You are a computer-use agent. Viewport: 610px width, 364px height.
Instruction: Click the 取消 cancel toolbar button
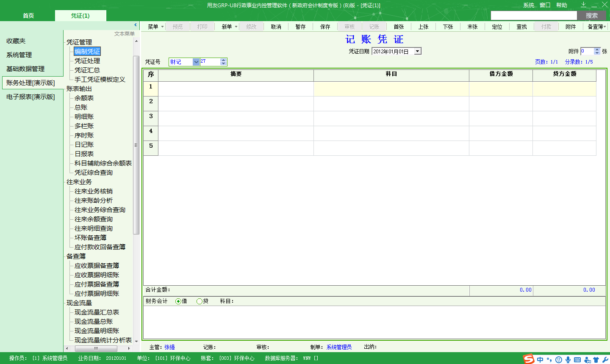pyautogui.click(x=276, y=27)
